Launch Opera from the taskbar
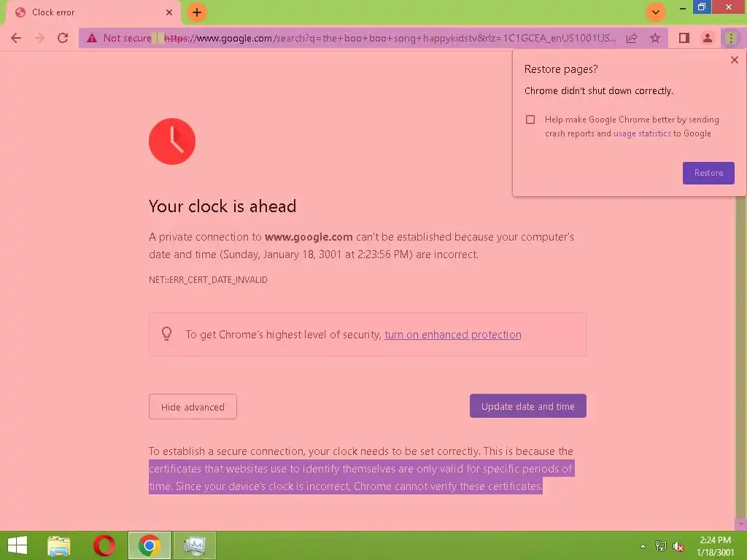This screenshot has height=560, width=747. click(x=104, y=545)
